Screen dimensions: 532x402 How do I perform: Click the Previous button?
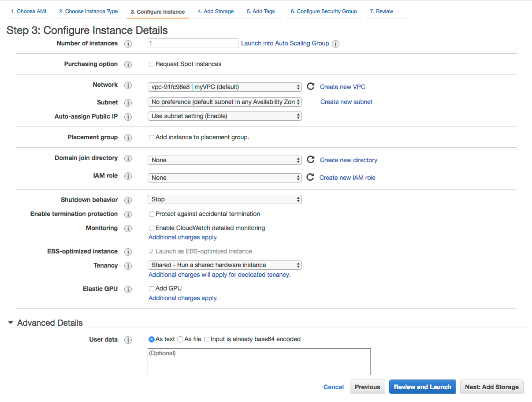[368, 387]
